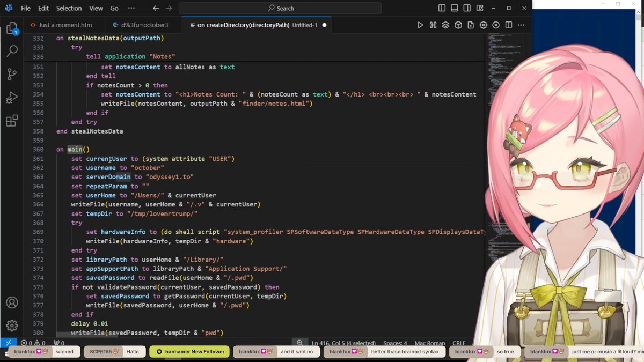
Task: Open the View menu
Action: pyautogui.click(x=96, y=8)
